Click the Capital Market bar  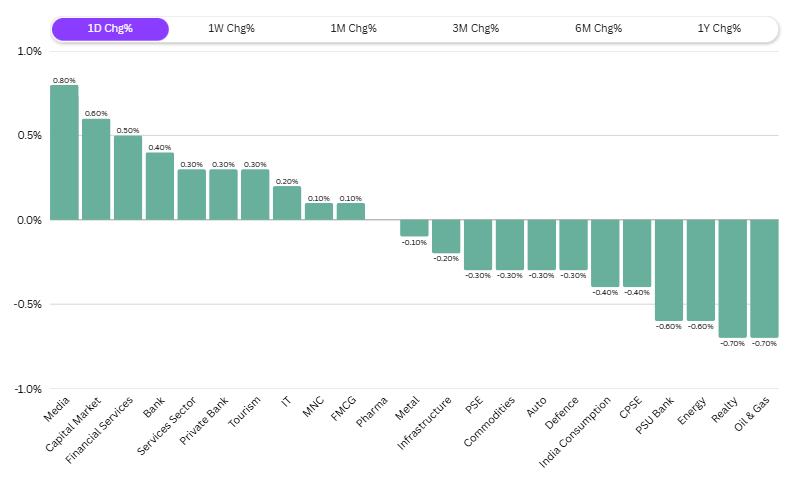click(96, 169)
